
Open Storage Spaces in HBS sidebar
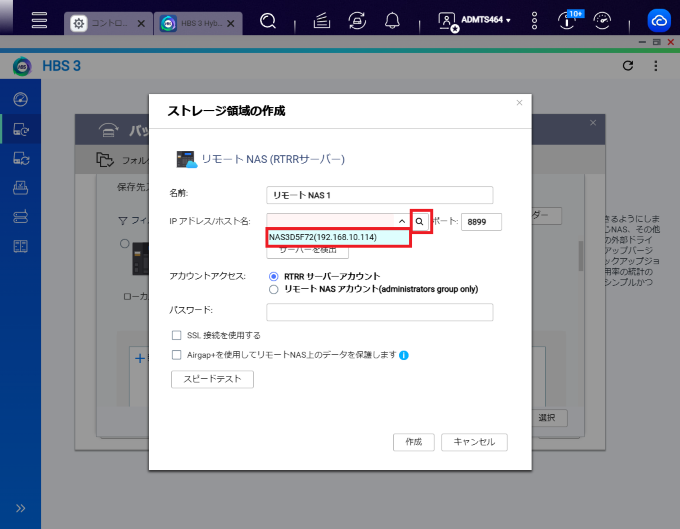tap(20, 216)
